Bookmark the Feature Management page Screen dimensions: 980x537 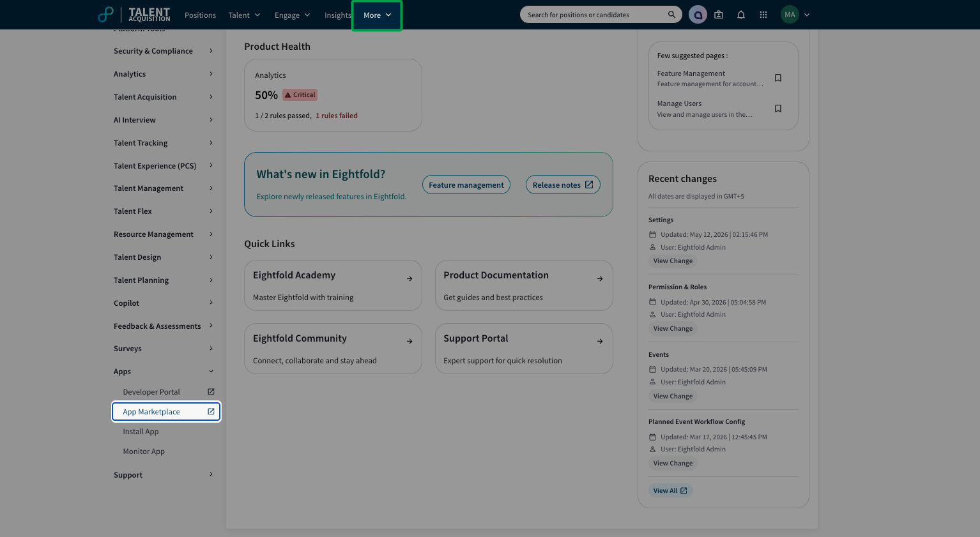(778, 78)
